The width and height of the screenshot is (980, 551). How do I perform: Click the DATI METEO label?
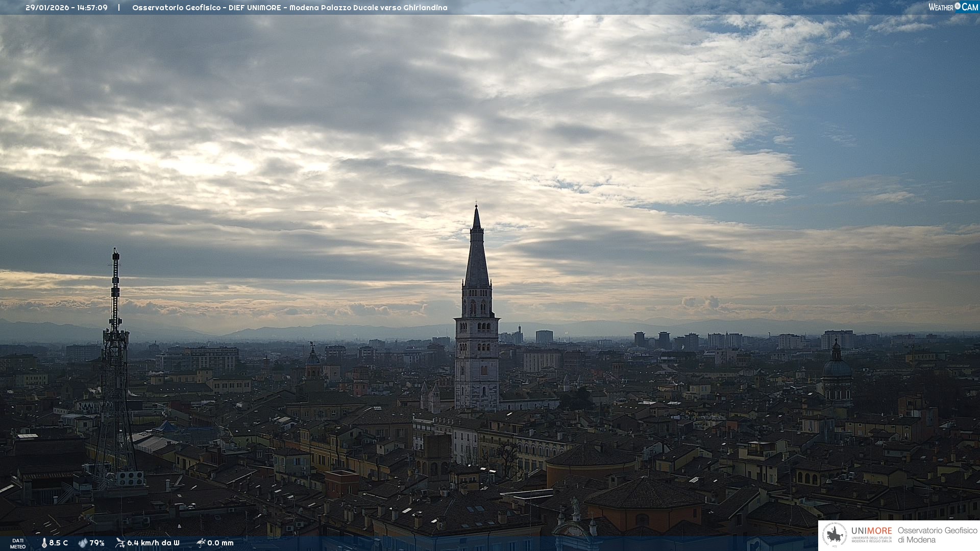point(18,543)
